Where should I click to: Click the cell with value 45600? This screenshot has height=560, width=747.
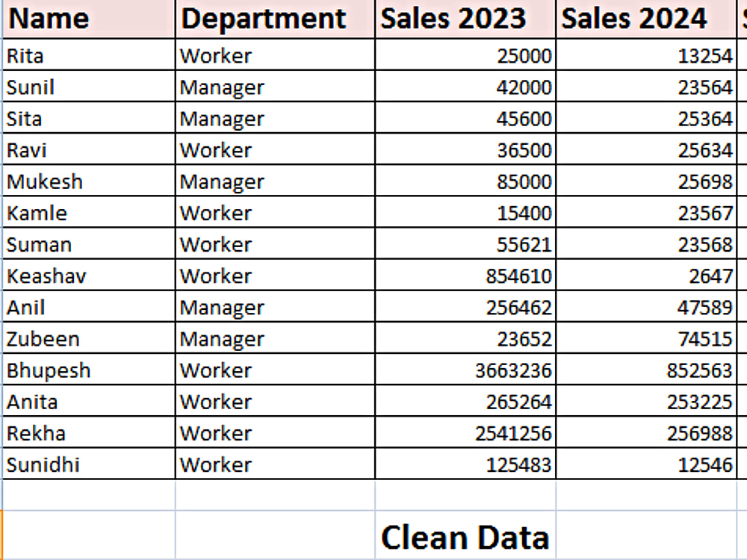coord(465,118)
